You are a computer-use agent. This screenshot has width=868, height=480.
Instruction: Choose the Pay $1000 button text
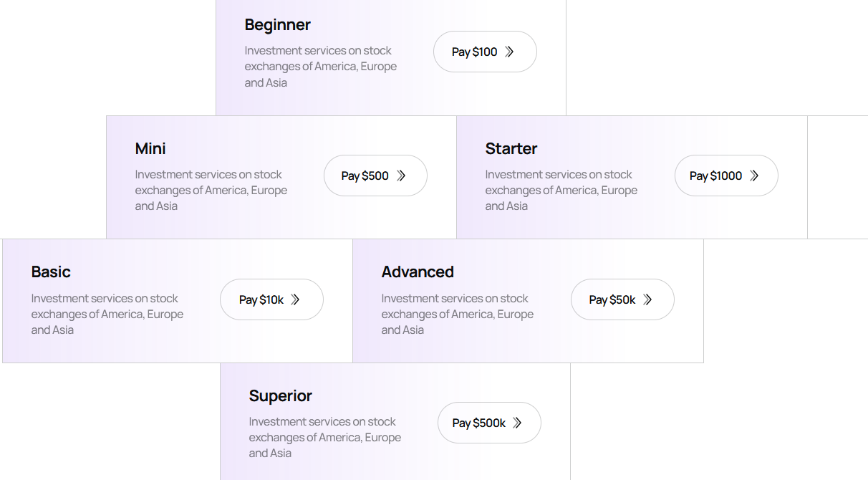pos(715,176)
